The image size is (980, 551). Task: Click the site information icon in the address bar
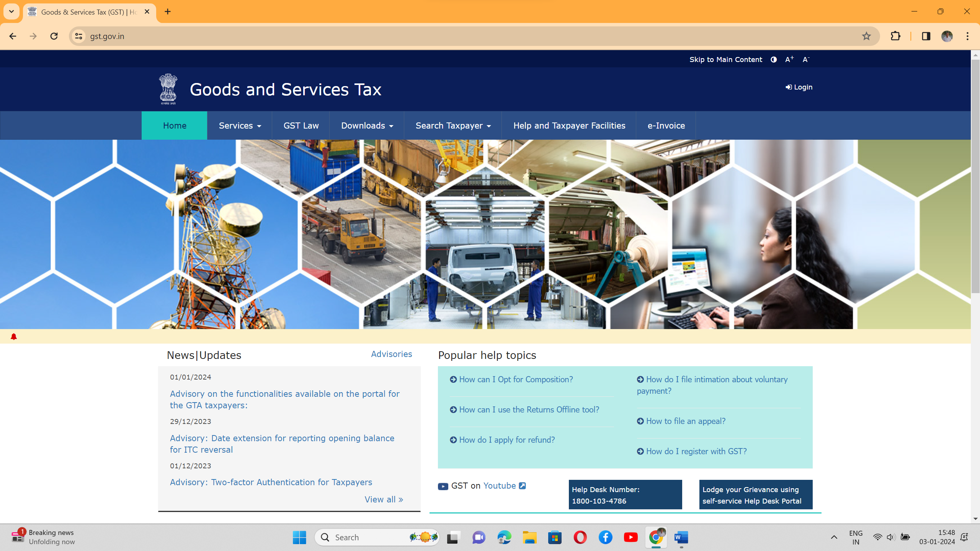[x=78, y=36]
